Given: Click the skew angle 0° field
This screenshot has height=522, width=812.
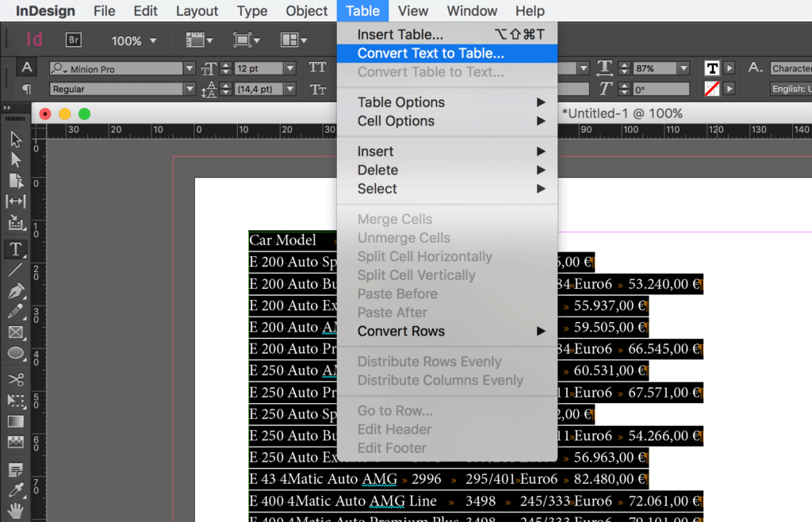Looking at the screenshot, I should click(661, 89).
